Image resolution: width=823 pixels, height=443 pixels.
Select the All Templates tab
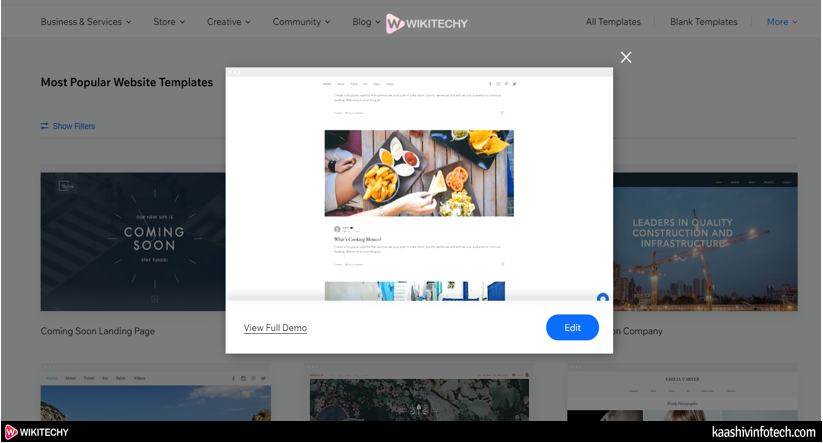point(613,22)
